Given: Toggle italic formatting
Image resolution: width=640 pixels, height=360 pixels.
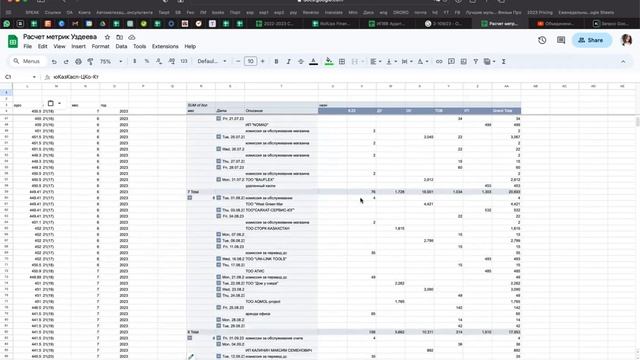Looking at the screenshot, I should [289, 61].
